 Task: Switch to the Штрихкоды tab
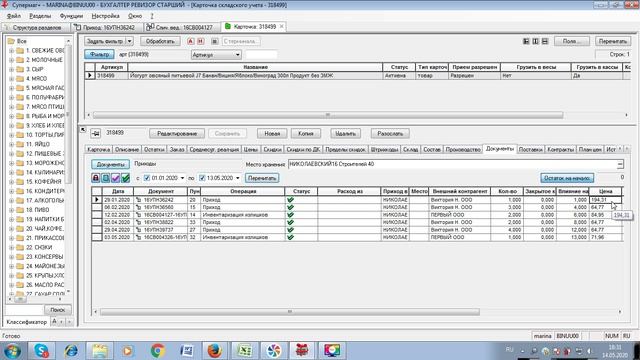[x=384, y=150]
